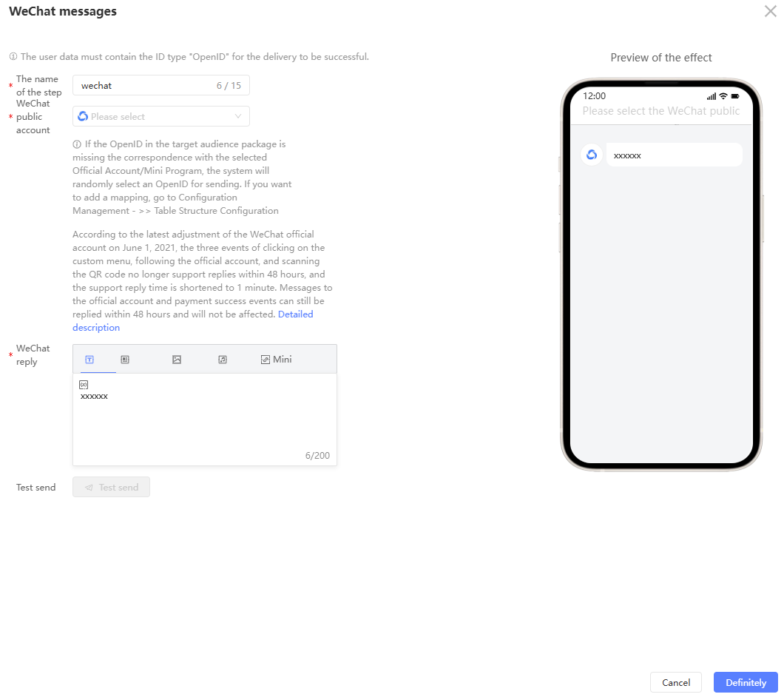This screenshot has width=784, height=697.
Task: Click the Wi-Fi icon in phone preview
Action: click(723, 96)
